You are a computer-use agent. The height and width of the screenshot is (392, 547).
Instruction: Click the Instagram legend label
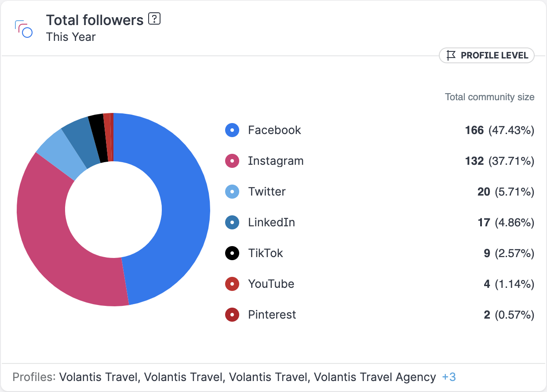pyautogui.click(x=276, y=161)
